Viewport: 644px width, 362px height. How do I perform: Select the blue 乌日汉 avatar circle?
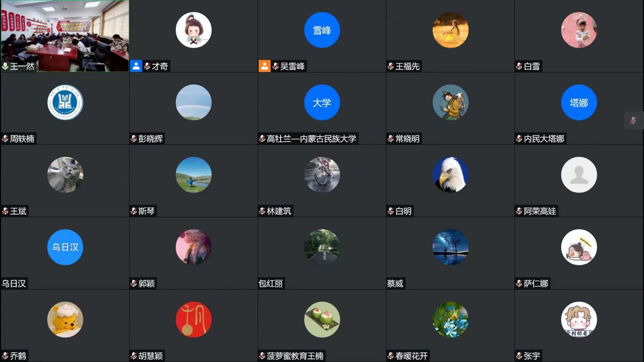[x=65, y=247]
